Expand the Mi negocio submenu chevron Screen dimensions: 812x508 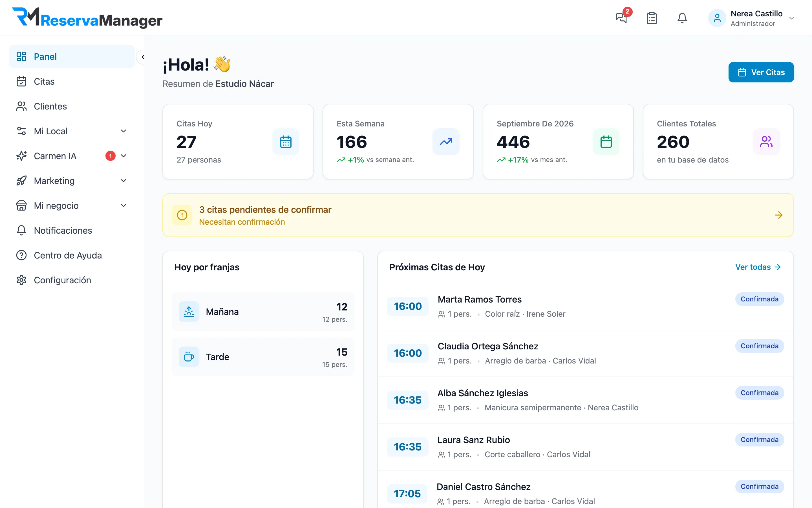[x=123, y=206]
